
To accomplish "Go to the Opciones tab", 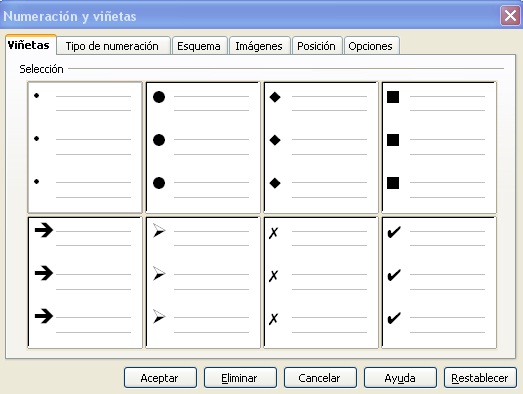I will (371, 46).
